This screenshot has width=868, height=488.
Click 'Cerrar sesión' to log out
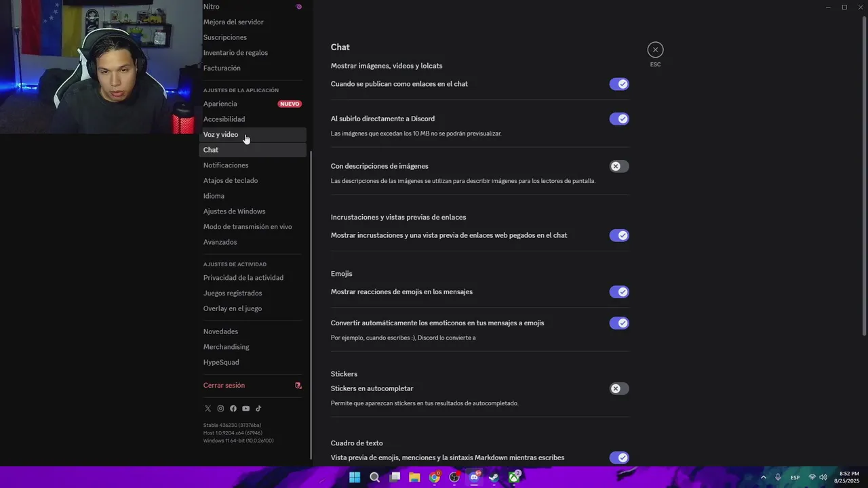pos(224,385)
